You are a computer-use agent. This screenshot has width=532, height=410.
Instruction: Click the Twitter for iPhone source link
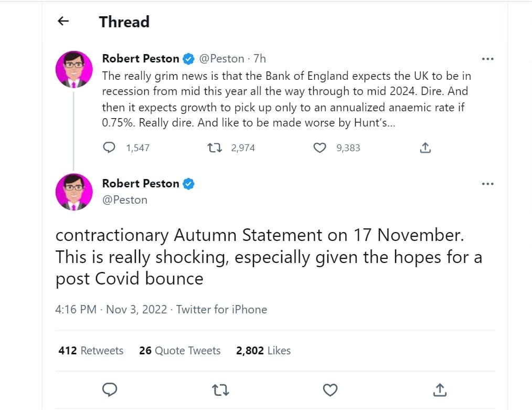pos(221,310)
